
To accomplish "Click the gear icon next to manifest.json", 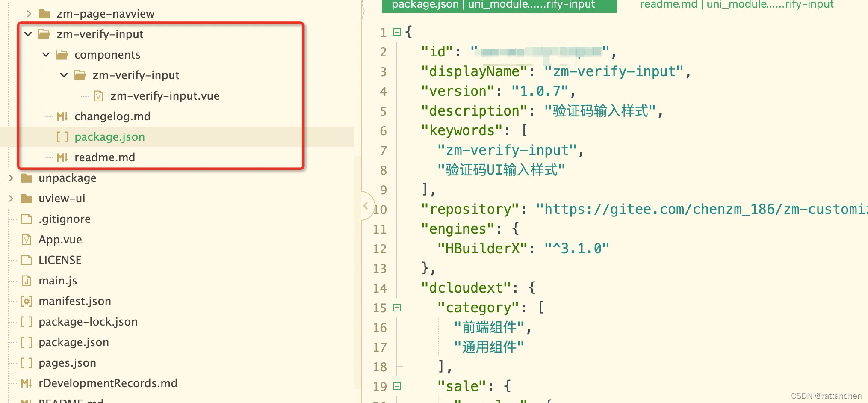I will [27, 301].
